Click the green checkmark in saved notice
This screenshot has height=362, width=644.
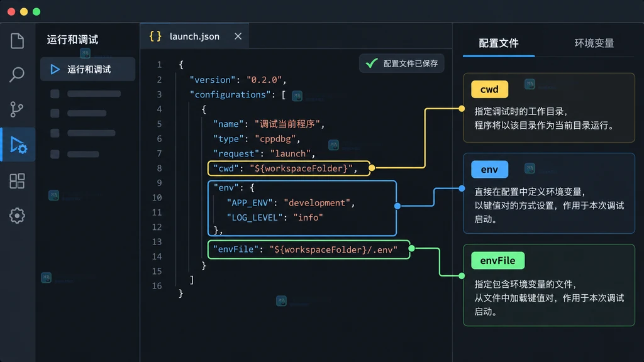coord(372,63)
